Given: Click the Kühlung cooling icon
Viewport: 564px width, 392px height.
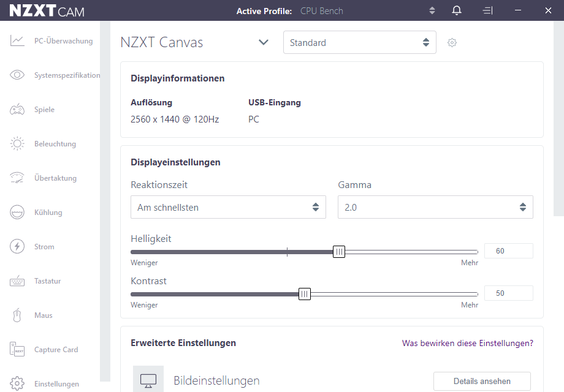Looking at the screenshot, I should coord(17,213).
